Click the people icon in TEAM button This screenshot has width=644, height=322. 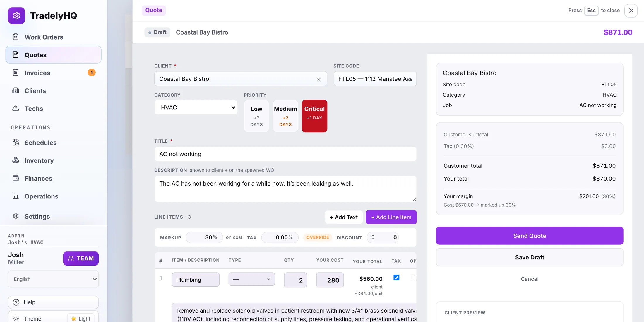(x=71, y=258)
